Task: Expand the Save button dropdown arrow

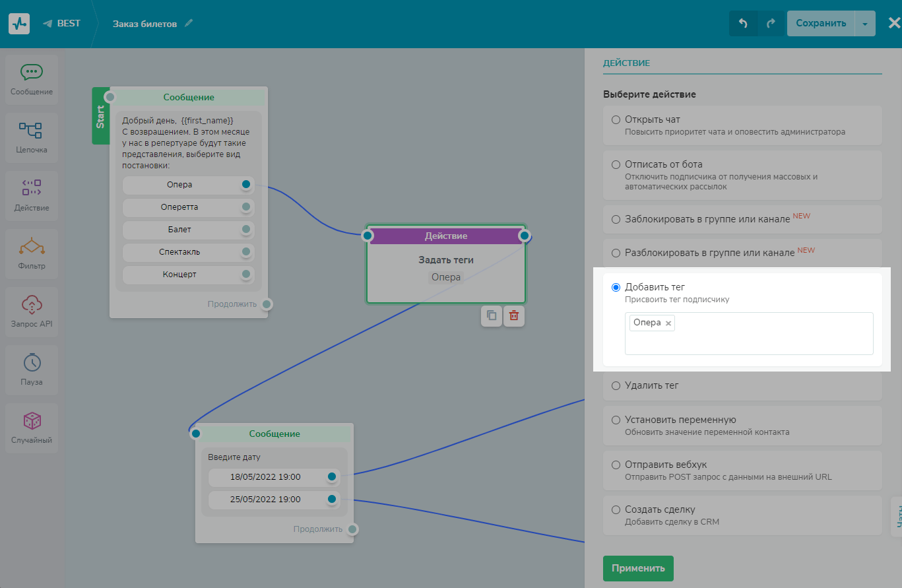Action: click(864, 24)
